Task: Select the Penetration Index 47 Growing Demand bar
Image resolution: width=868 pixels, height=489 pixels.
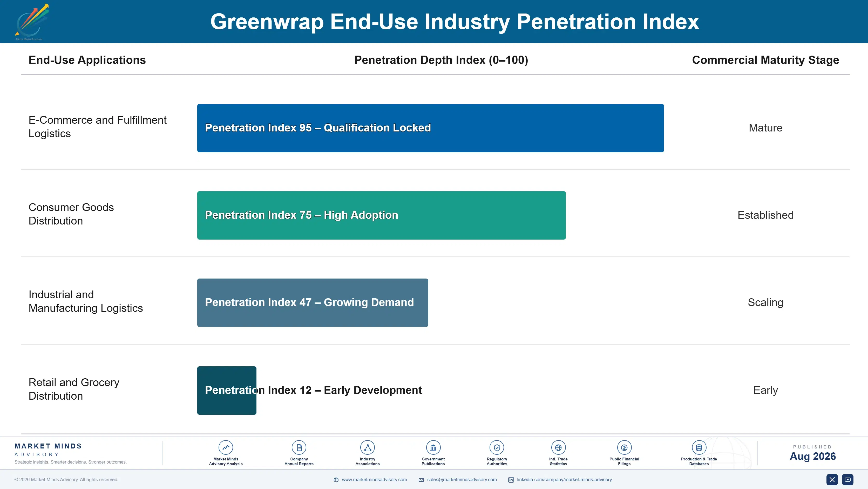Action: pyautogui.click(x=313, y=302)
